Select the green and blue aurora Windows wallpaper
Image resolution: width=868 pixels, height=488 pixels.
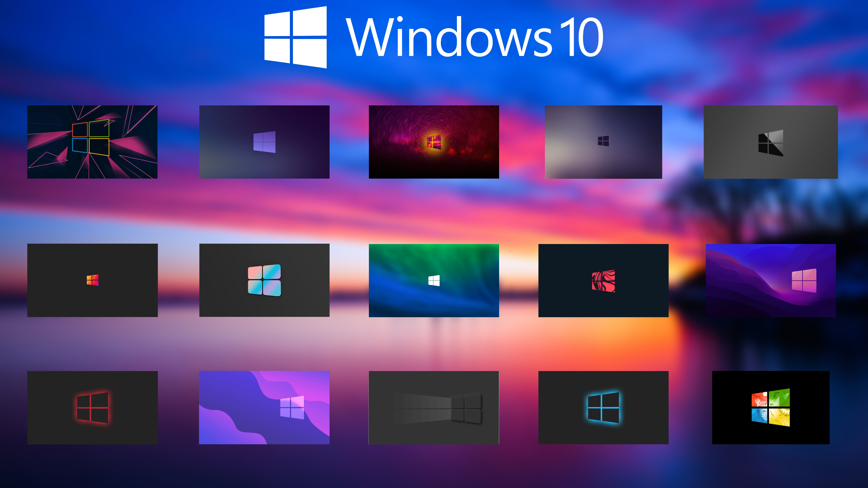434,280
